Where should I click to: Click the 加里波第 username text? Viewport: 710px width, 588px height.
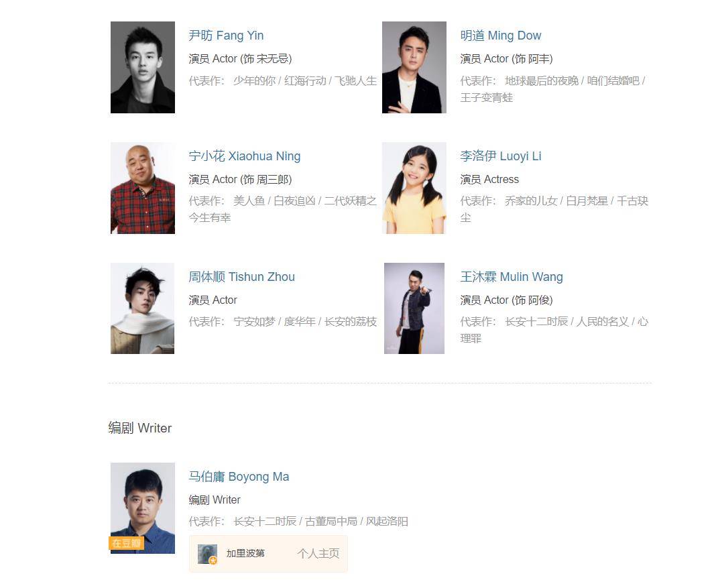(245, 554)
